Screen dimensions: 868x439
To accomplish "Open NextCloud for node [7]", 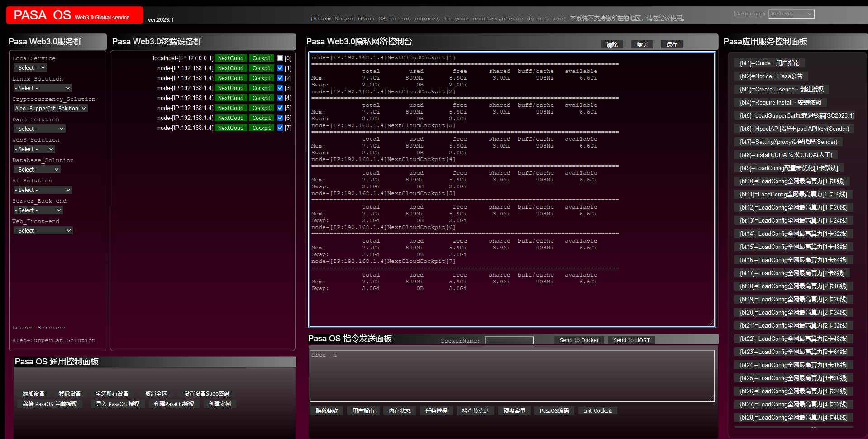I will pyautogui.click(x=231, y=128).
